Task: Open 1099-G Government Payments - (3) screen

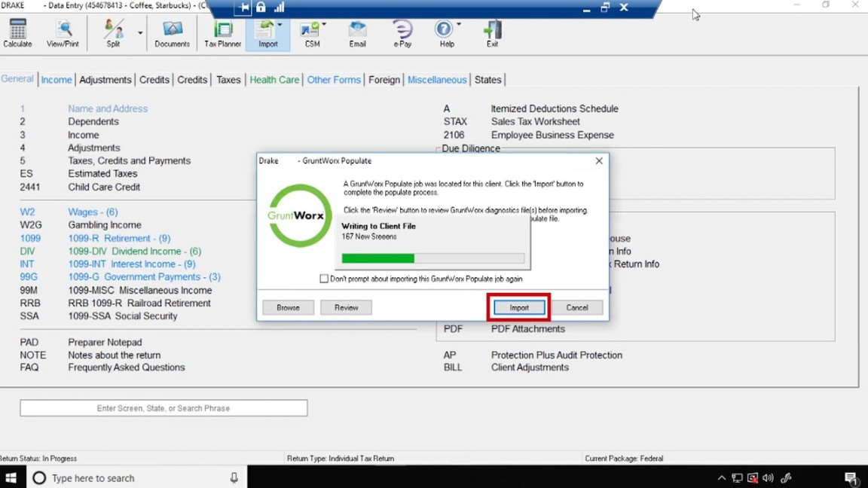Action: tap(145, 276)
